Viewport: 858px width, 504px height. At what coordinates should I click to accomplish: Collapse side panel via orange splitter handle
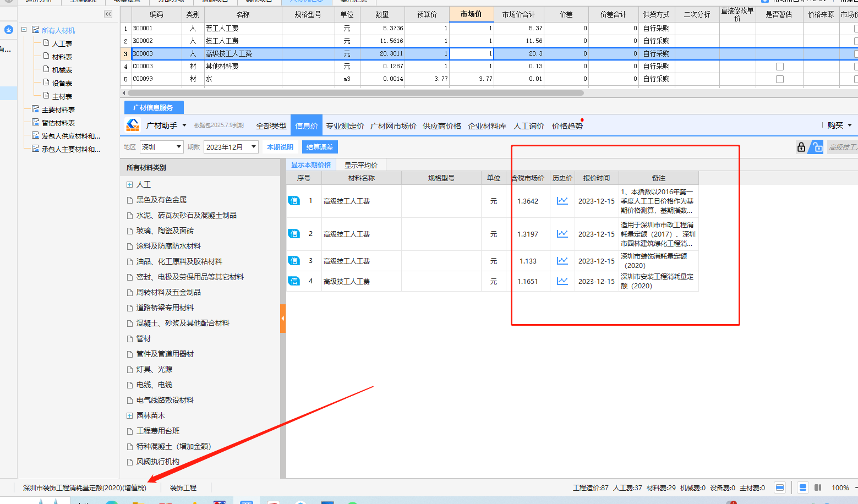(283, 319)
